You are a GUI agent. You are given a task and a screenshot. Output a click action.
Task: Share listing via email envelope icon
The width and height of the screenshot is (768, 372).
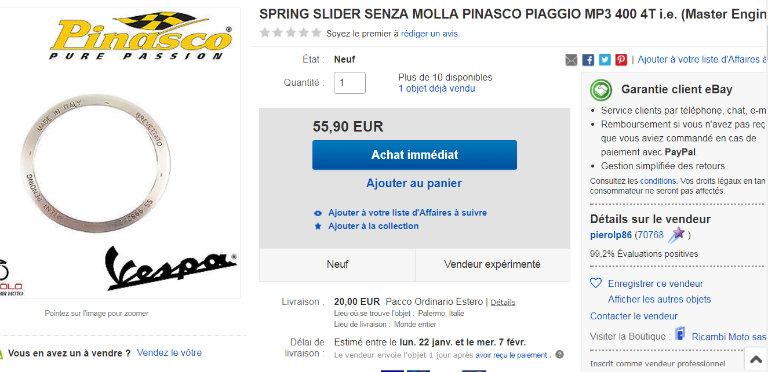pos(572,60)
